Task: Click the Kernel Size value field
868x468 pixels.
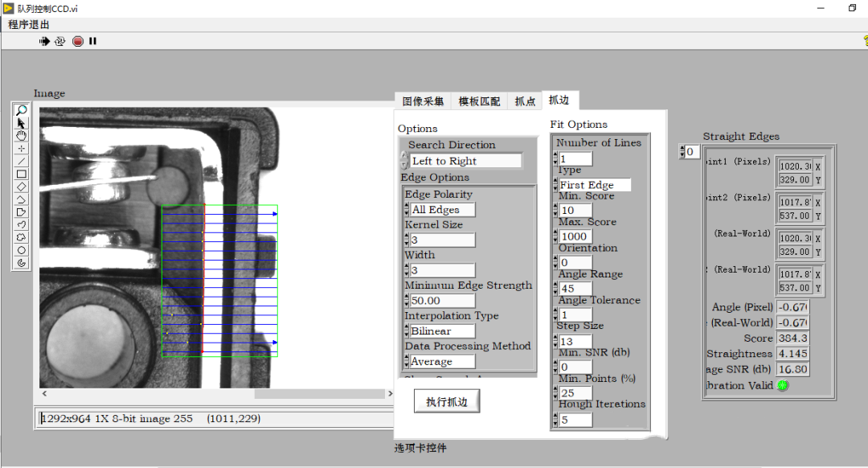Action: pyautogui.click(x=442, y=240)
